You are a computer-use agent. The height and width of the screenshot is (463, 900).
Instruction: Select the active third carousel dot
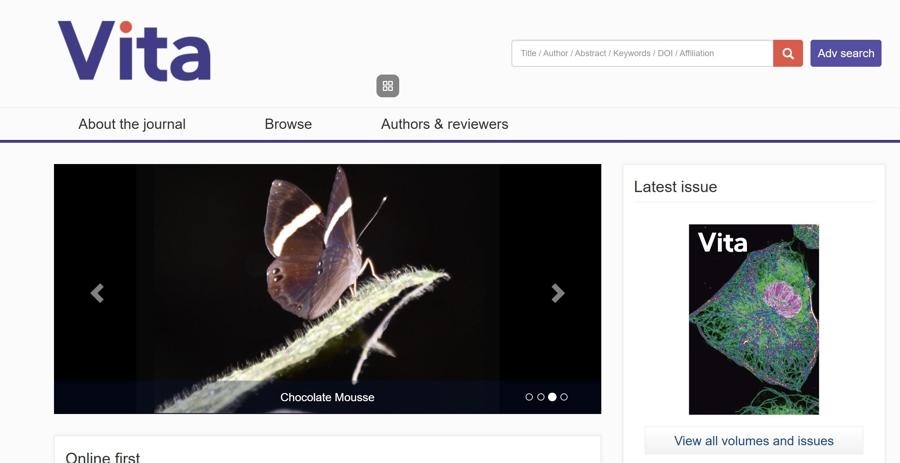(552, 397)
